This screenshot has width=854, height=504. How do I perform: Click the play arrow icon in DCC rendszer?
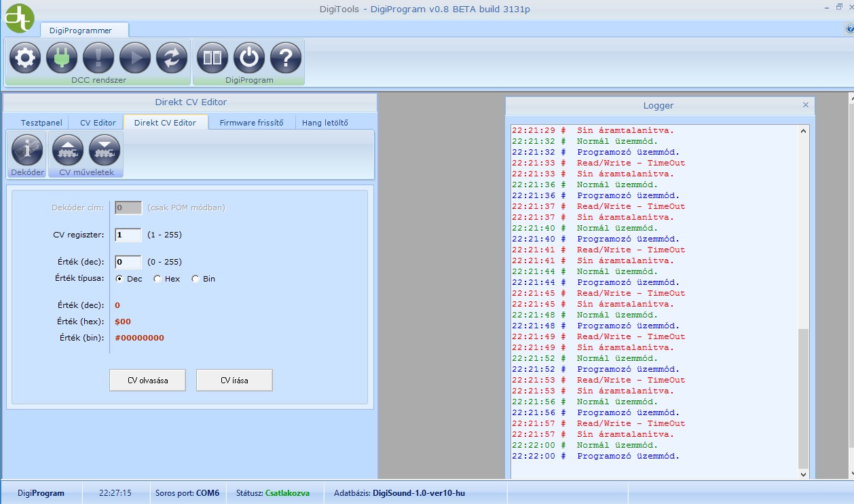coord(135,58)
